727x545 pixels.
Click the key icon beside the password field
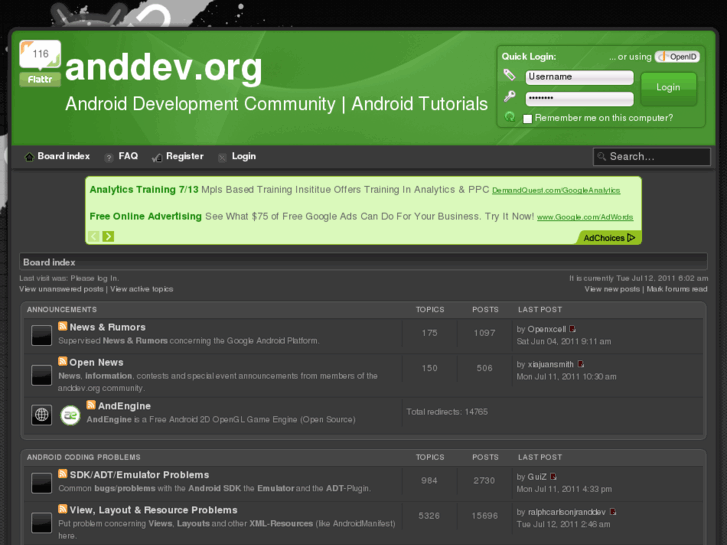[x=510, y=96]
